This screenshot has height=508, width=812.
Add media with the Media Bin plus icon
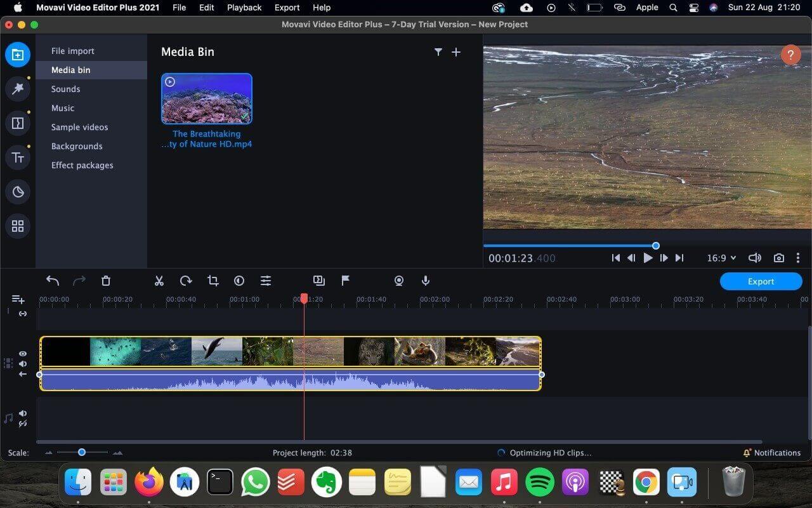coord(456,52)
